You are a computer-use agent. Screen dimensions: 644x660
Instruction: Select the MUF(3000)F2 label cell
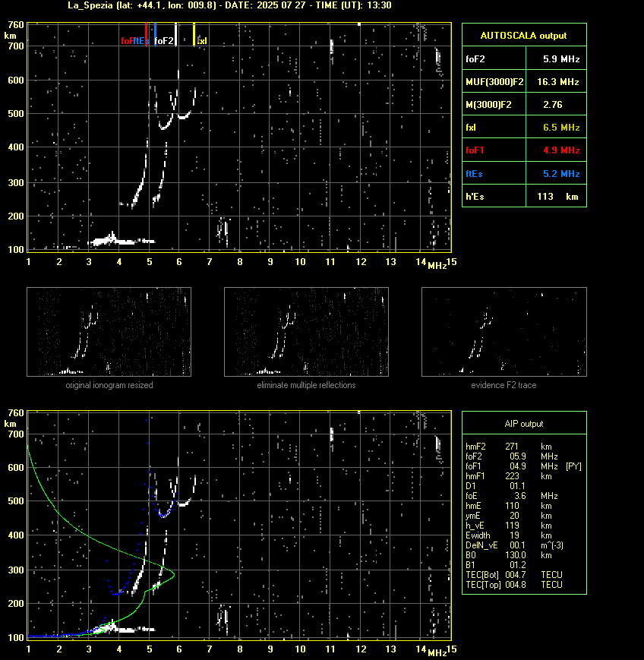pos(494,82)
